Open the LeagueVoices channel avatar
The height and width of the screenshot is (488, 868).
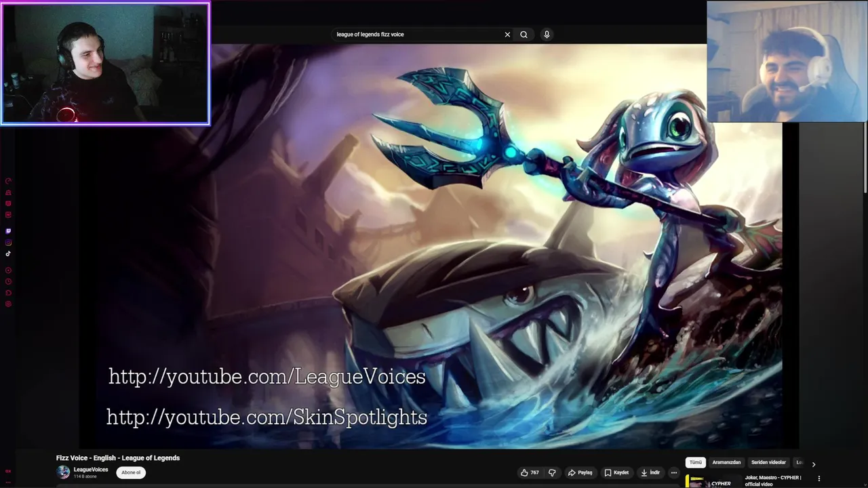point(63,472)
